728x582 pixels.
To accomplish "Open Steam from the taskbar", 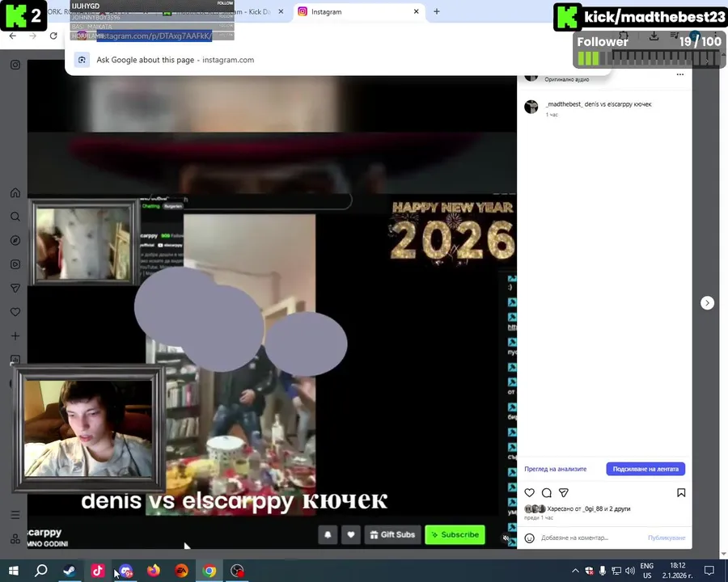I will [70, 571].
